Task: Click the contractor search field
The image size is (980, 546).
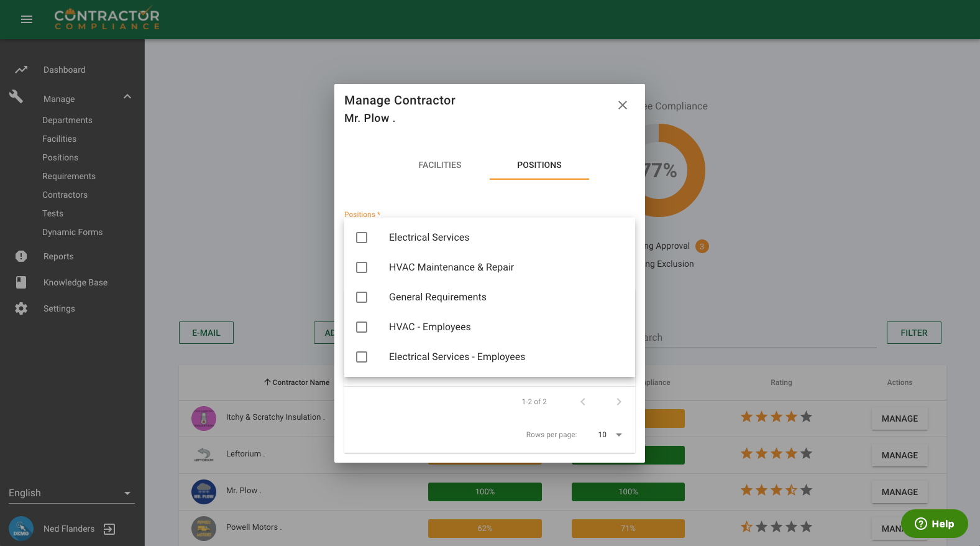Action: click(x=761, y=337)
